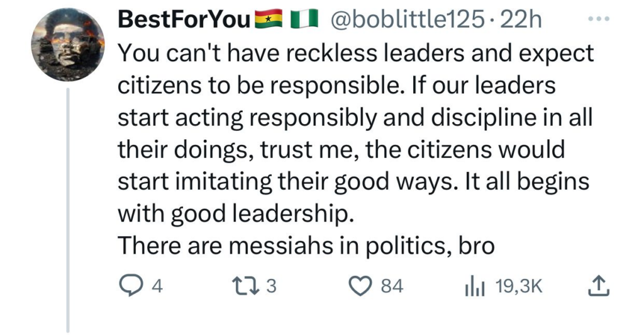
Task: Open the BestForYou display name profile
Action: pyautogui.click(x=184, y=21)
